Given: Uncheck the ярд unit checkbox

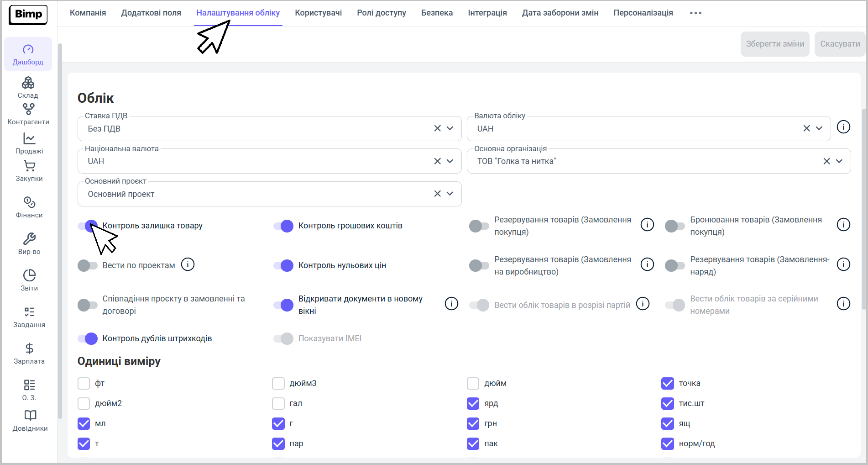Looking at the screenshot, I should coord(473,403).
